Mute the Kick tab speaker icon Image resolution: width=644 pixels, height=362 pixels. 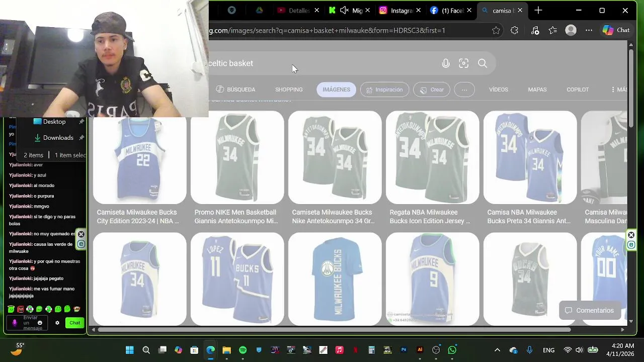coord(344,10)
